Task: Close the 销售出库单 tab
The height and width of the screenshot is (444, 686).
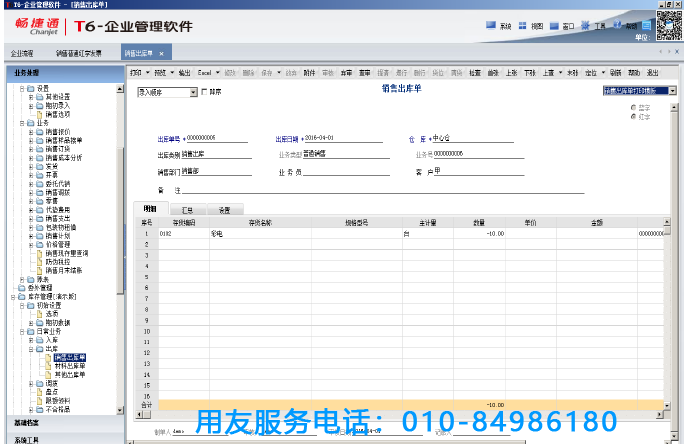Action: tap(161, 54)
